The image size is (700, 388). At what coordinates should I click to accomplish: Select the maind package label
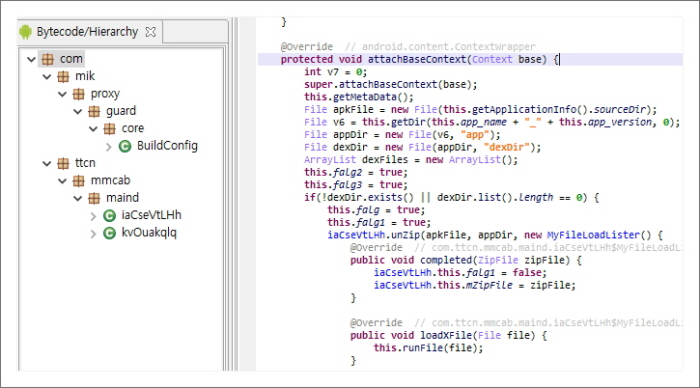coord(122,198)
